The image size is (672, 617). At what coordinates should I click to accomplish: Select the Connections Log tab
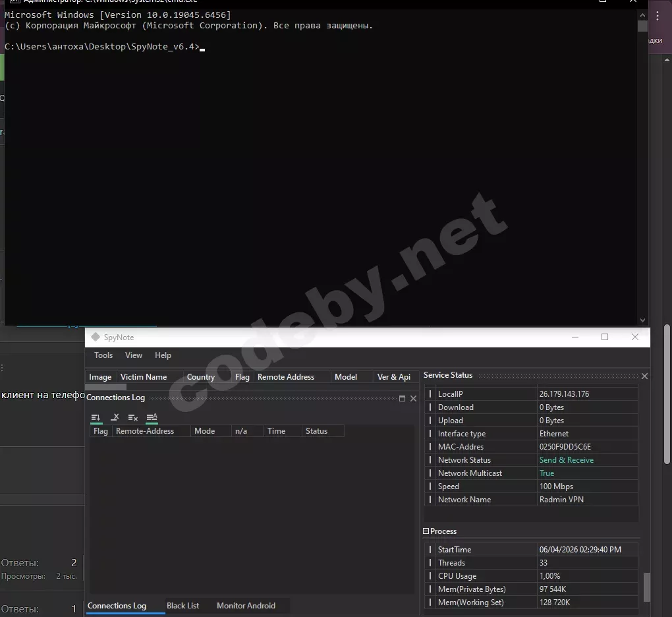[117, 606]
